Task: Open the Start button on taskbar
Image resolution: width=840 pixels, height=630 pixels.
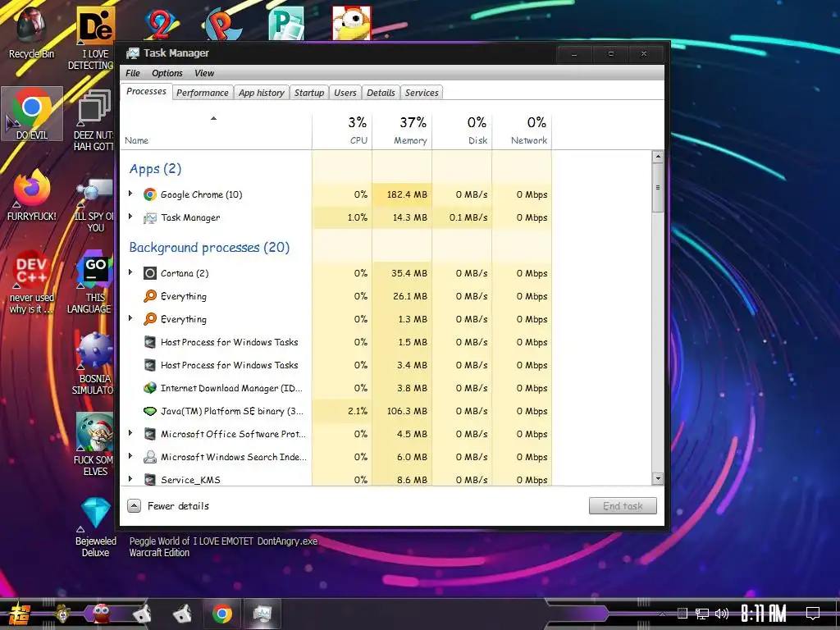Action: 20,615
